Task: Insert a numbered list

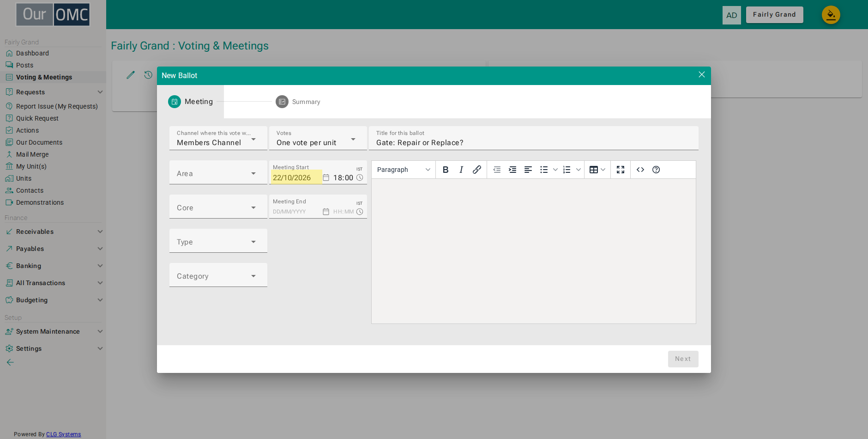Action: point(567,170)
